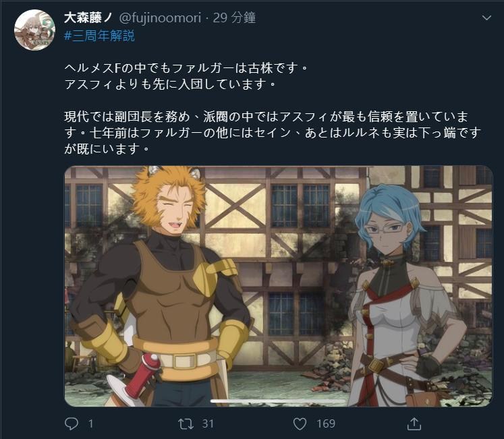Retweet this post using the arrows icon

186,423
